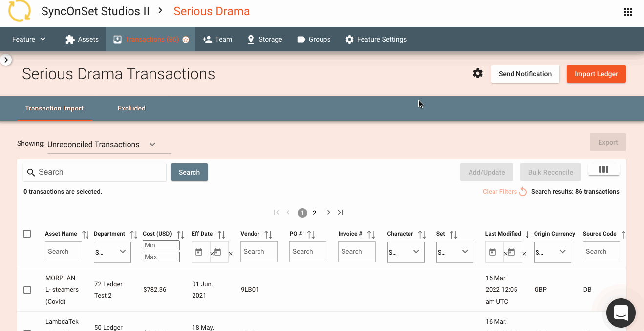Image resolution: width=644 pixels, height=331 pixels.
Task: Go to next results page
Action: pyautogui.click(x=328, y=212)
